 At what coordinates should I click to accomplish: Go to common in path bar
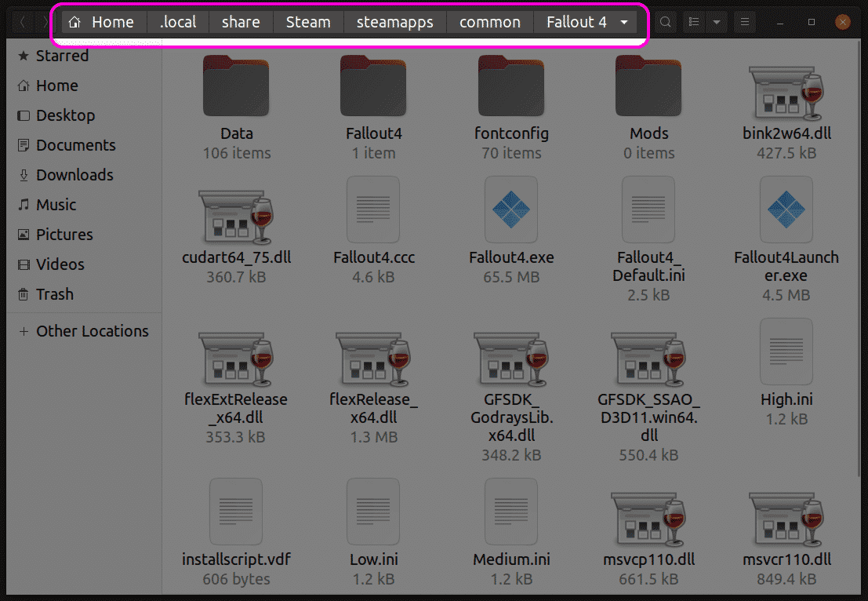tap(490, 22)
